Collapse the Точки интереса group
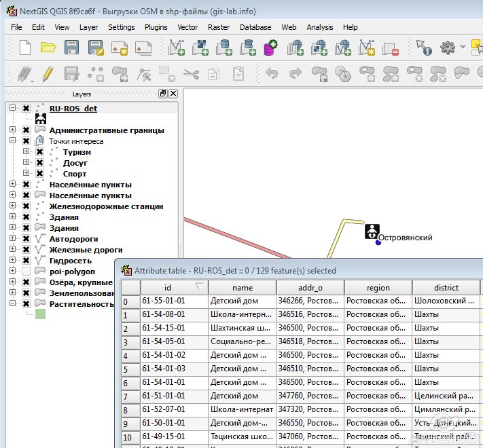The height and width of the screenshot is (448, 483). pyautogui.click(x=12, y=141)
